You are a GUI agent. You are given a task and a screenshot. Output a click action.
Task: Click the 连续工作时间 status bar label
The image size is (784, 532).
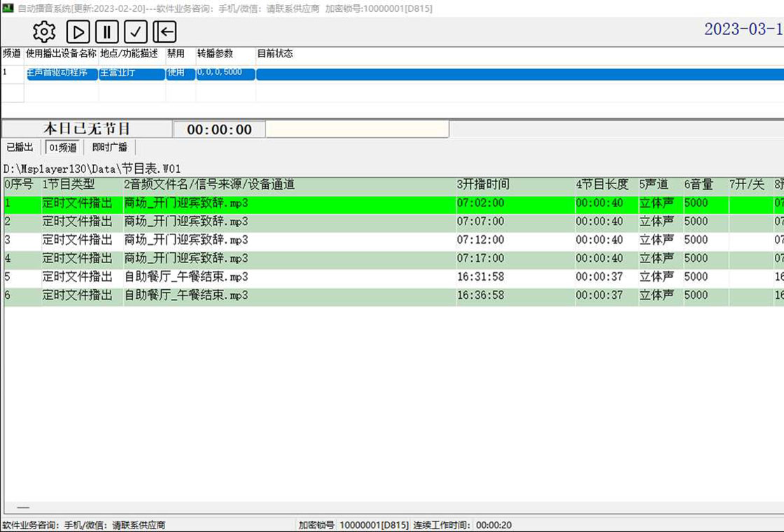442,525
